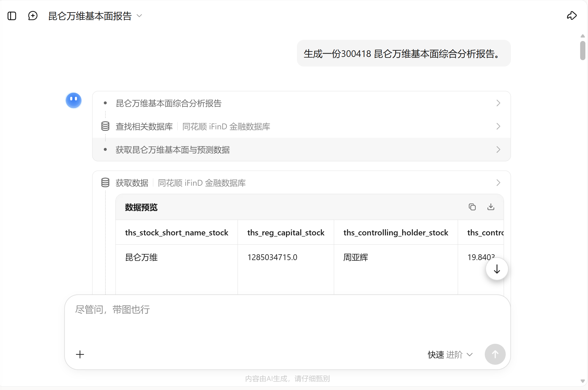Start a new chat with plus-bubble icon
The image size is (588, 390).
pos(33,16)
